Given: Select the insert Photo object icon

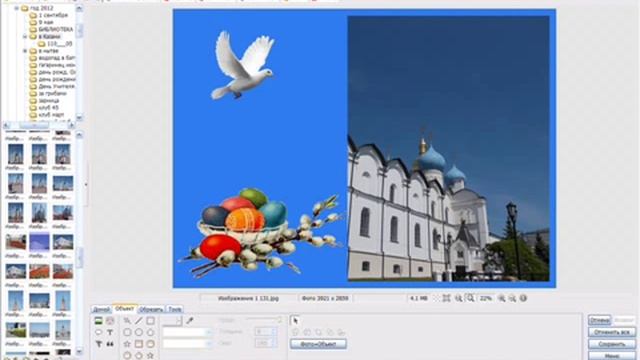Looking at the screenshot, I should pyautogui.click(x=98, y=321).
